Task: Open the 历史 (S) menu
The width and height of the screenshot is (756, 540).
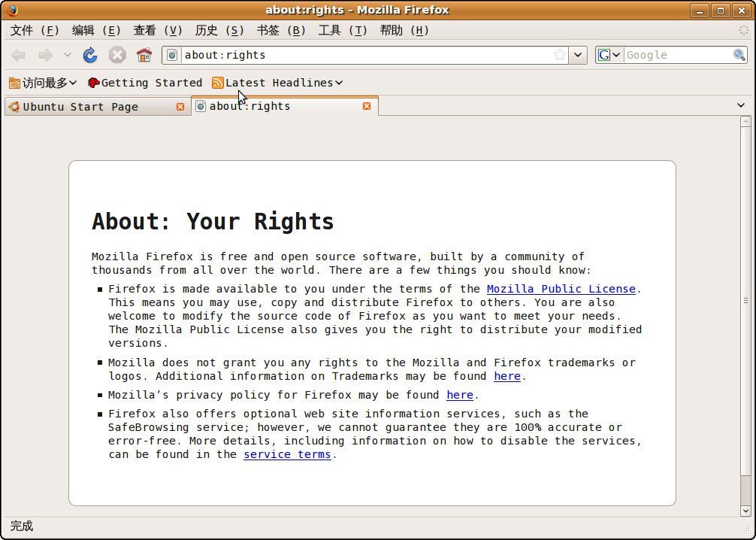Action: point(220,30)
